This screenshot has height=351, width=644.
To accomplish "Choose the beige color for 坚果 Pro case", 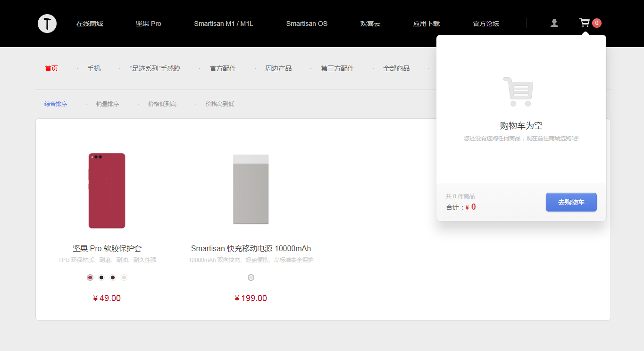I will click(124, 278).
